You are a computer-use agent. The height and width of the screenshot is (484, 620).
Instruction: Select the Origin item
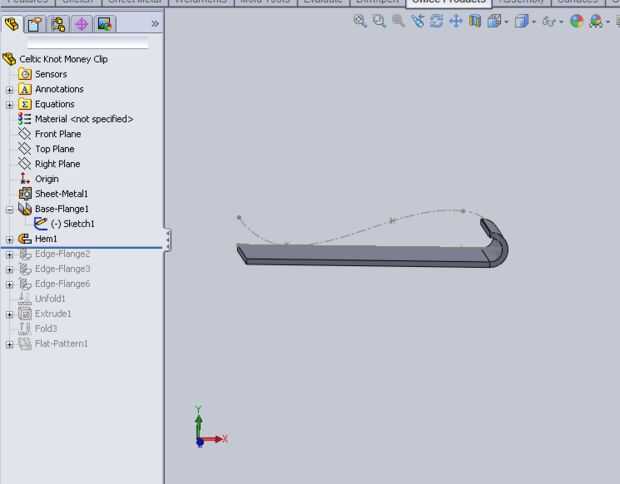tap(47, 179)
